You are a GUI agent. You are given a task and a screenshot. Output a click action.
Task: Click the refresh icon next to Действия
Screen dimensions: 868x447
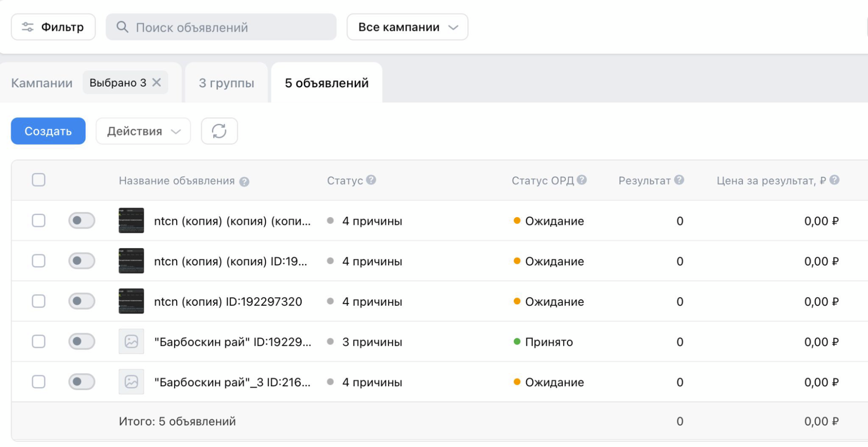pyautogui.click(x=219, y=131)
